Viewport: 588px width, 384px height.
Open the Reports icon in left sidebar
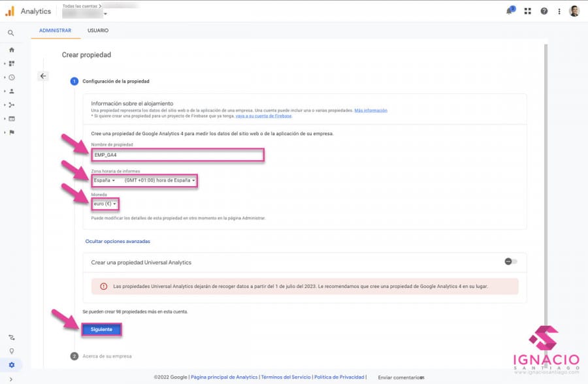pyautogui.click(x=11, y=63)
